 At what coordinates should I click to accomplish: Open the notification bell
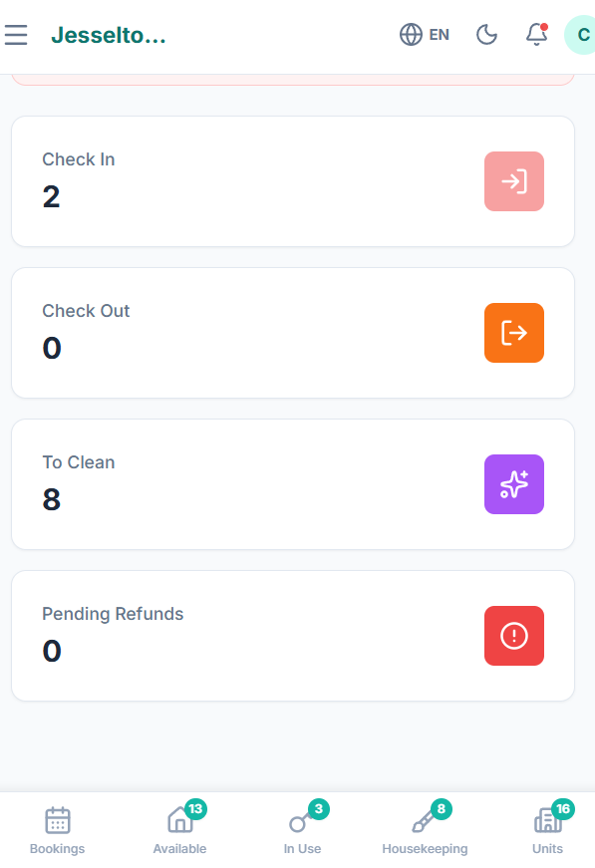535,35
